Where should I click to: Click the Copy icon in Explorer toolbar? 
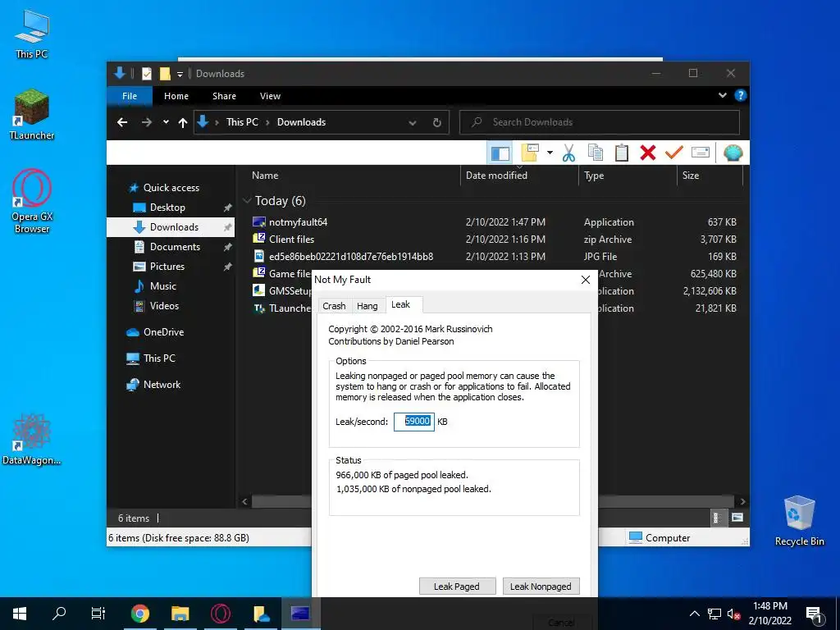click(596, 153)
